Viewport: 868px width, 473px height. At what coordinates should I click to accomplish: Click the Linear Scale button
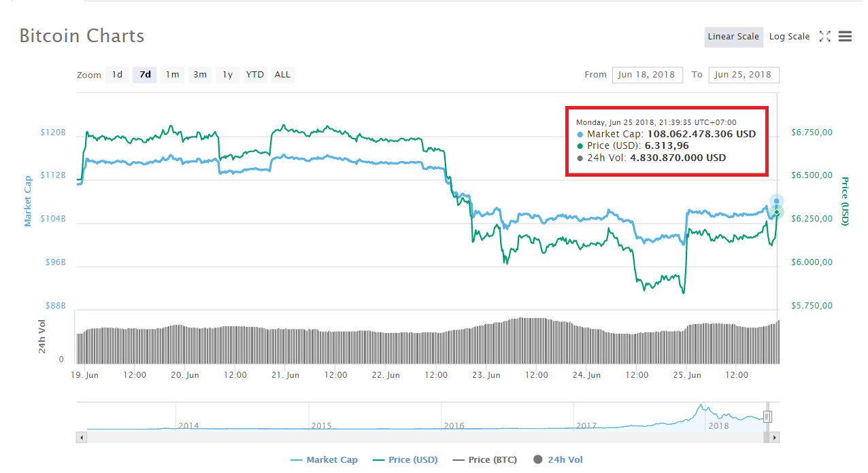[733, 37]
